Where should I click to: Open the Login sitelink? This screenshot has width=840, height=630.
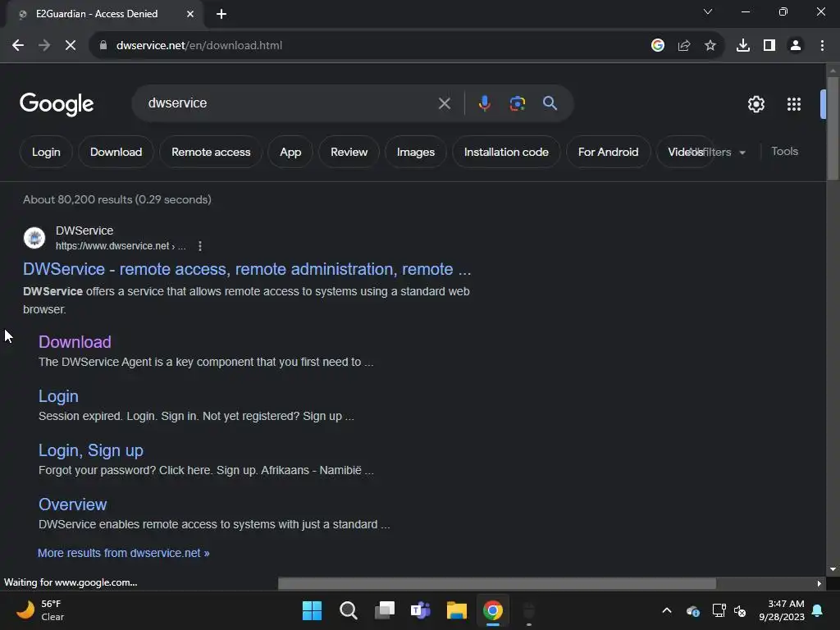click(x=58, y=396)
